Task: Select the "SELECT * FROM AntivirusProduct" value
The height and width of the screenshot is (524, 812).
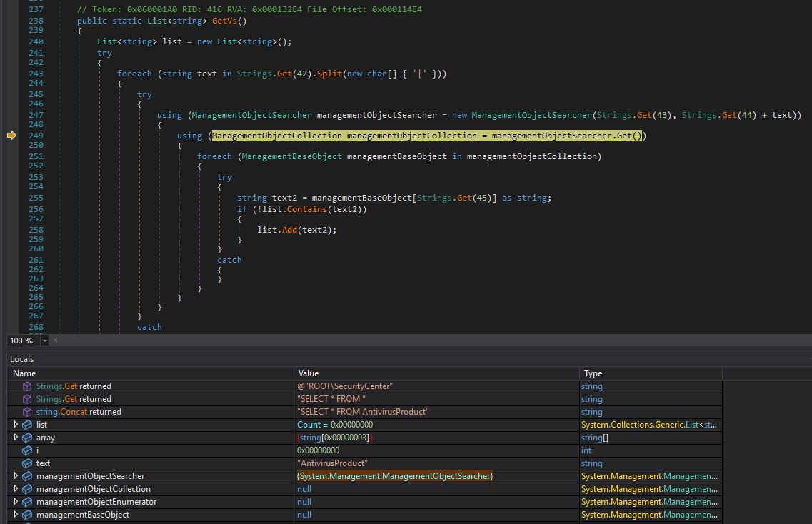Action: (363, 412)
